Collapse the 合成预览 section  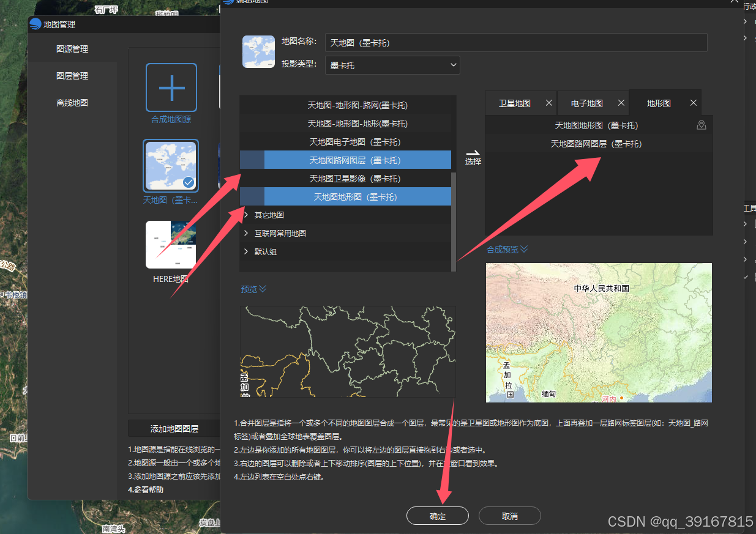(x=507, y=250)
